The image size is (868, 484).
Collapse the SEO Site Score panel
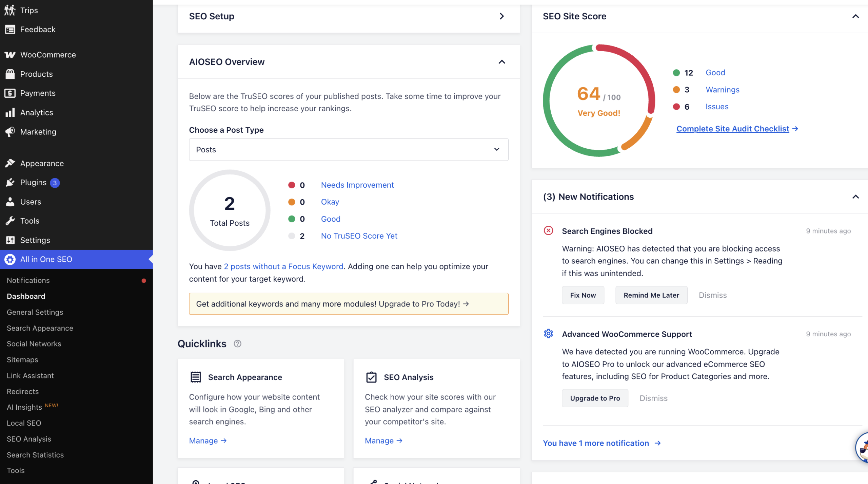[x=856, y=16]
